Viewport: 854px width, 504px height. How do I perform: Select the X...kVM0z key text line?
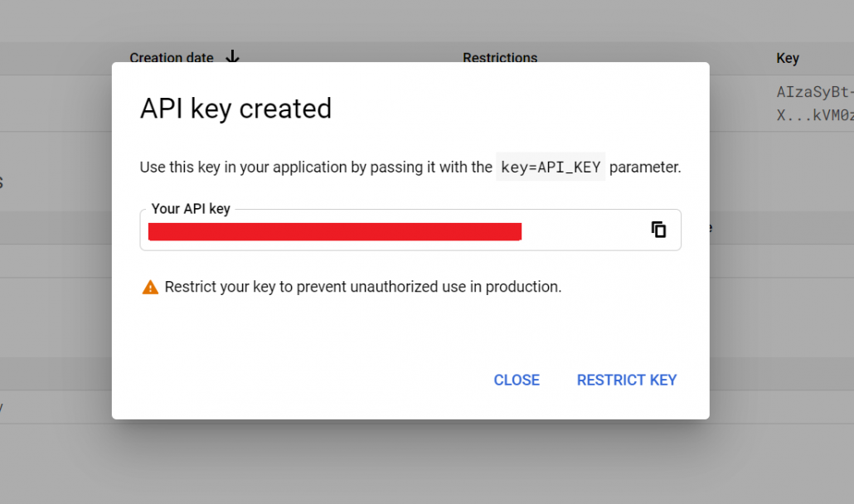(x=815, y=115)
